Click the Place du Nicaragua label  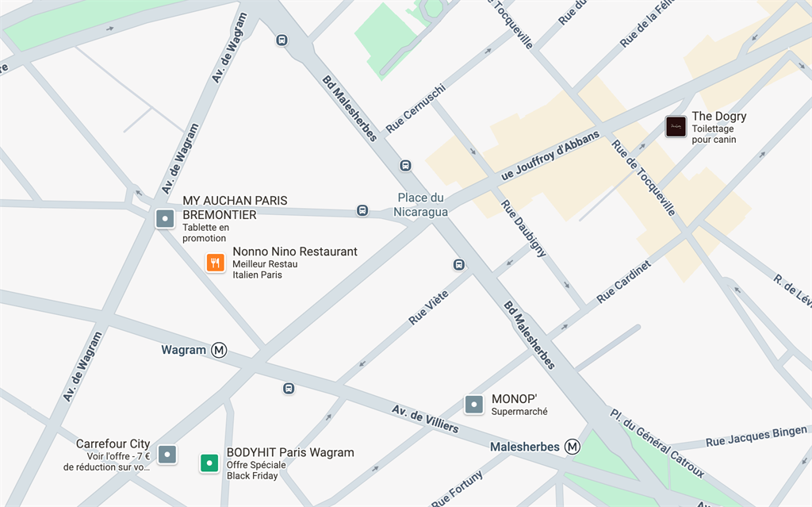420,205
